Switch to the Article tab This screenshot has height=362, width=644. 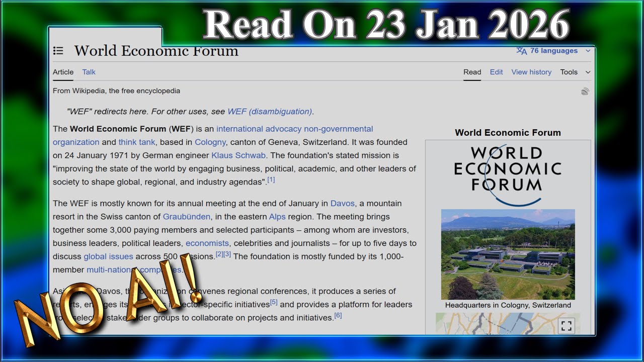click(x=63, y=72)
